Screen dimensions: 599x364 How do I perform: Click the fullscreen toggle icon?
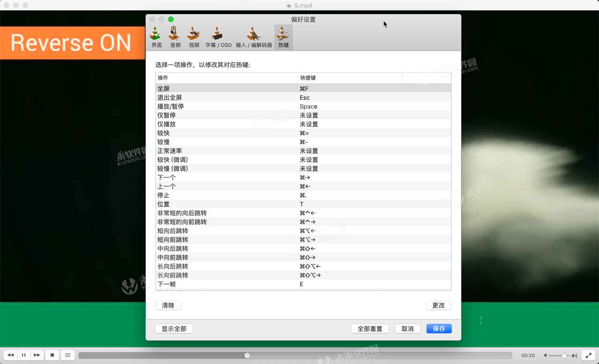pyautogui.click(x=588, y=356)
